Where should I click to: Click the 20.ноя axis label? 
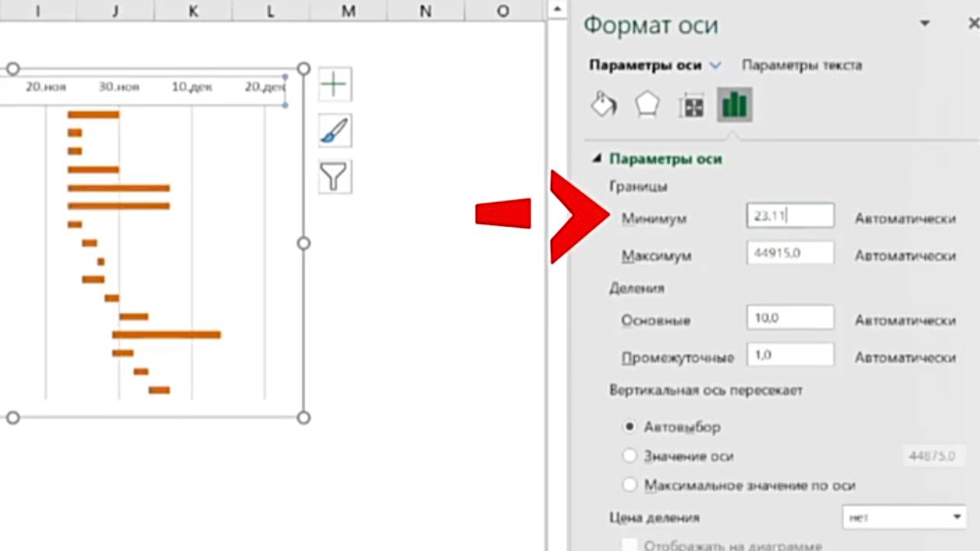pos(46,87)
